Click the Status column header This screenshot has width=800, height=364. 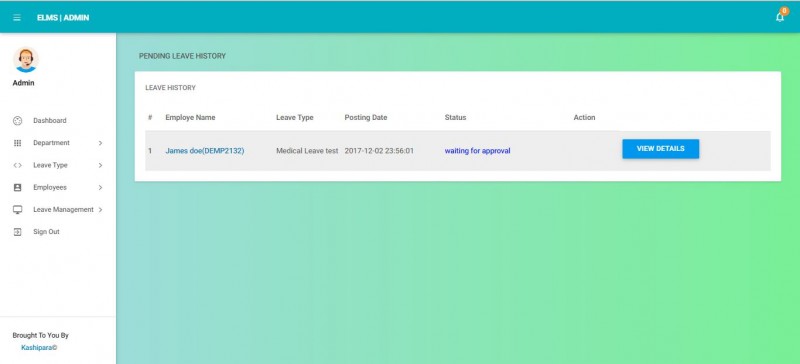pyautogui.click(x=455, y=117)
